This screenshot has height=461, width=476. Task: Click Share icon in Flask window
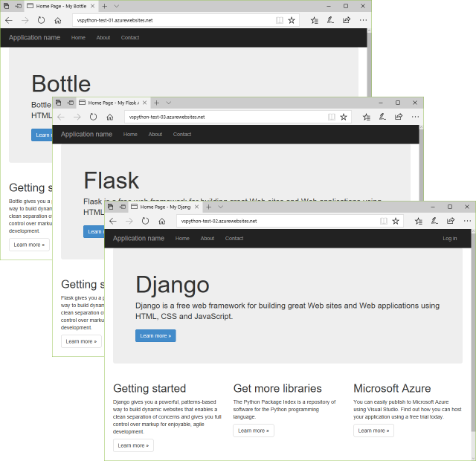[x=399, y=117]
